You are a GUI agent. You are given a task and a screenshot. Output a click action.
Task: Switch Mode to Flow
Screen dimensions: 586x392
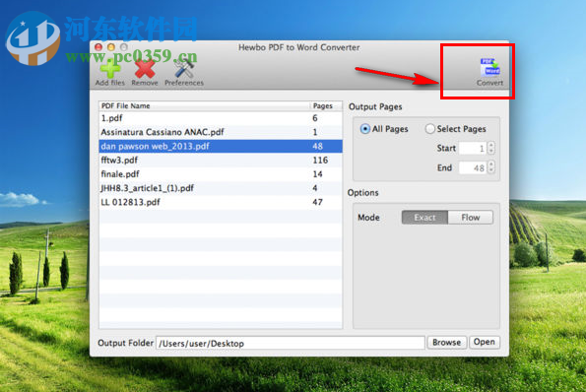(x=471, y=218)
